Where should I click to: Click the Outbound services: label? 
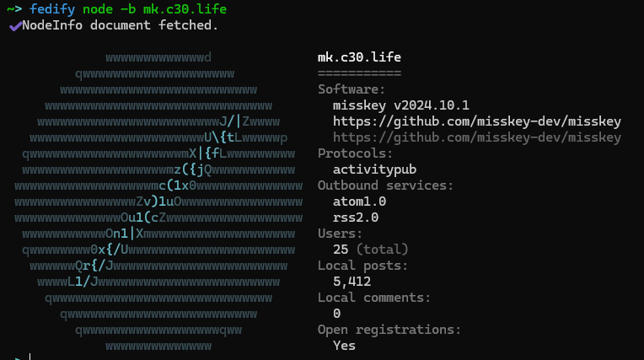385,185
